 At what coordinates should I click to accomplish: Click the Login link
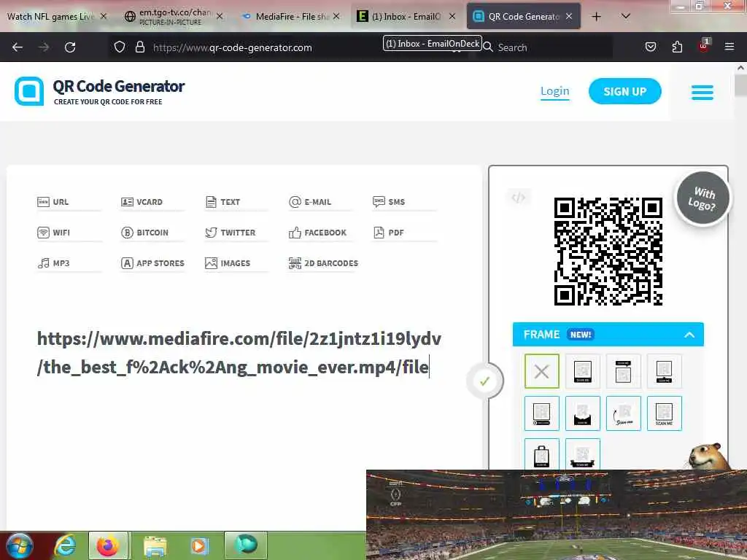pyautogui.click(x=554, y=91)
